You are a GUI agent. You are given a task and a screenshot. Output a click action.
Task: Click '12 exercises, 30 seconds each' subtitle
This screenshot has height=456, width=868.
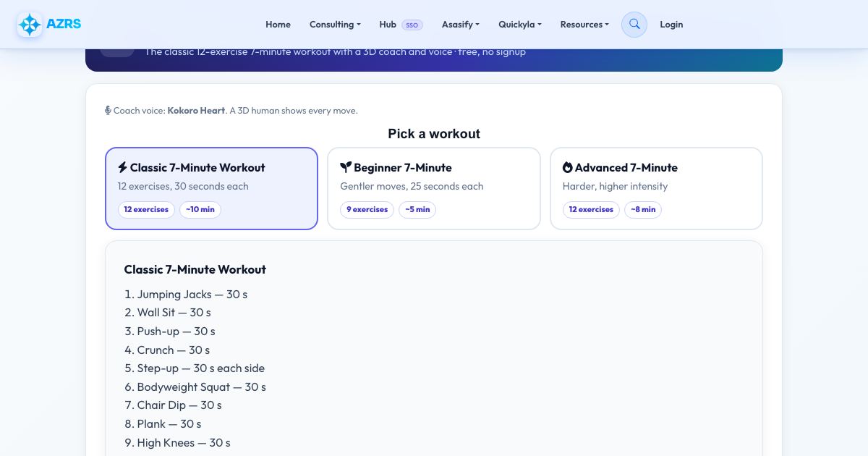183,187
